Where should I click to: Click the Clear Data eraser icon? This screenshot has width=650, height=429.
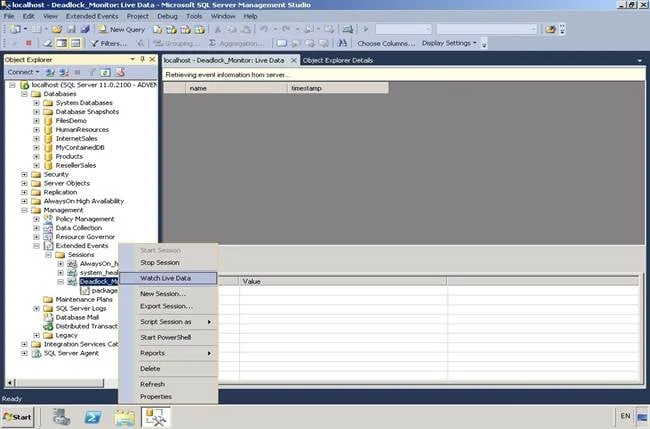(x=48, y=43)
